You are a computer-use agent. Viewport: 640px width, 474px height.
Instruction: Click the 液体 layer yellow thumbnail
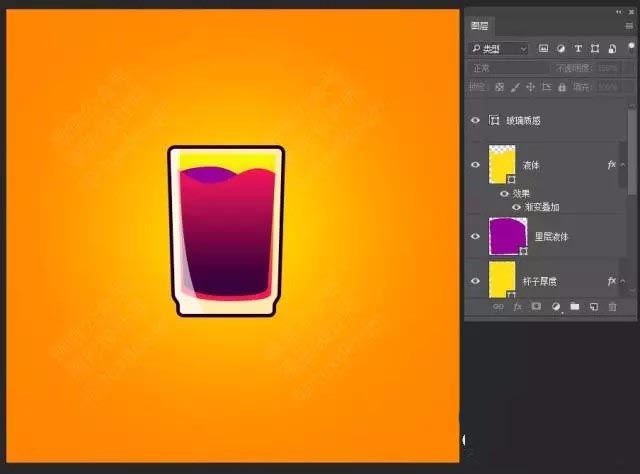(x=502, y=165)
